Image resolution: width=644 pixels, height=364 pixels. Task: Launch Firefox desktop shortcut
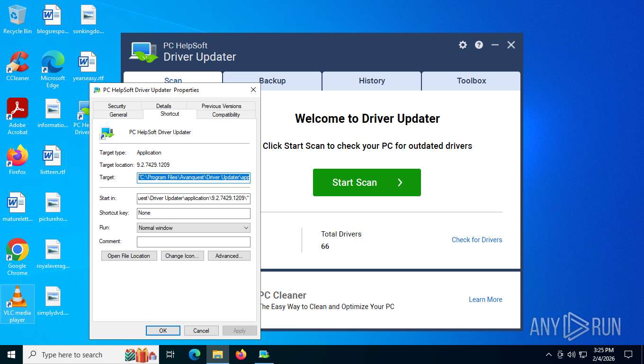[x=18, y=160]
